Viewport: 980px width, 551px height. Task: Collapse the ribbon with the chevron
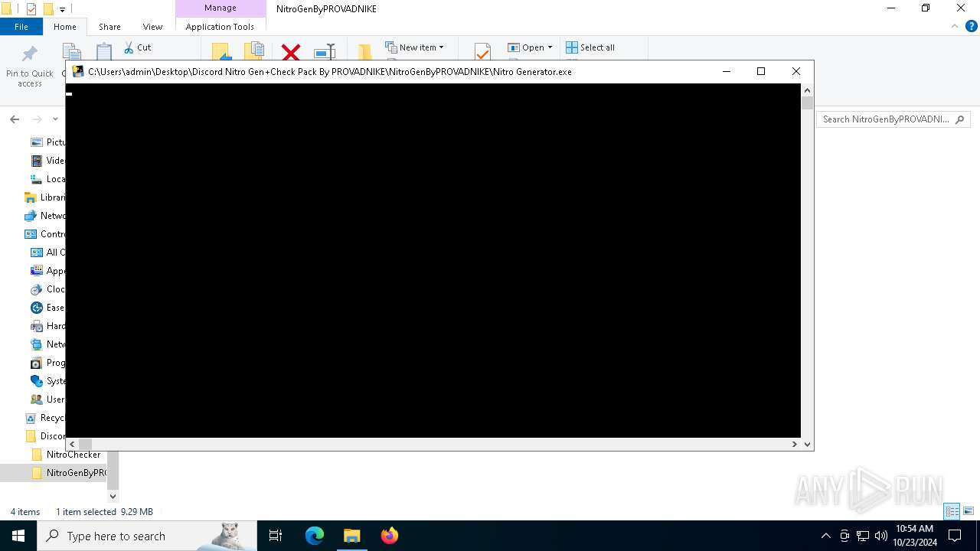point(955,26)
